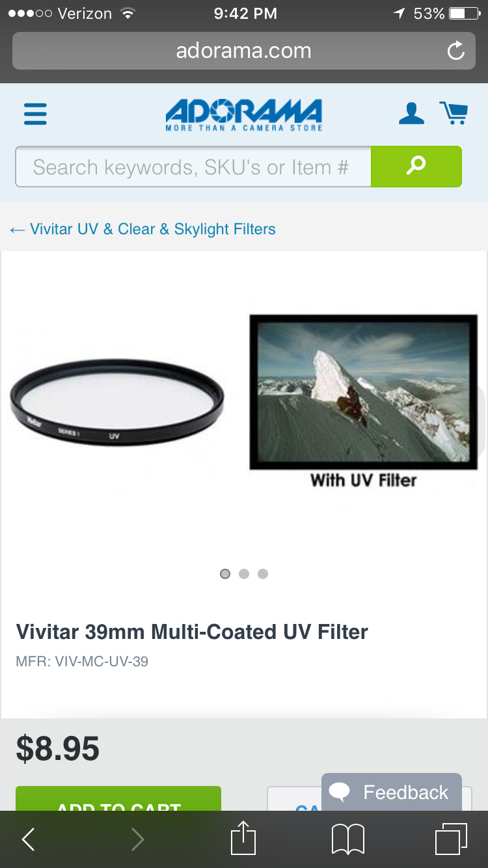Tap the adorama.com address bar
Screen dimensions: 488x868
[244, 51]
